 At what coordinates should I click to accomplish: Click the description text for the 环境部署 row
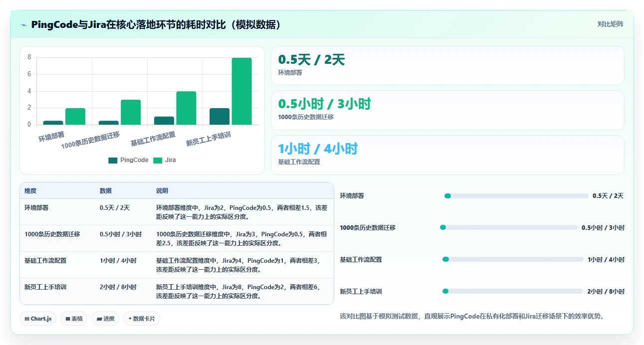[242, 212]
